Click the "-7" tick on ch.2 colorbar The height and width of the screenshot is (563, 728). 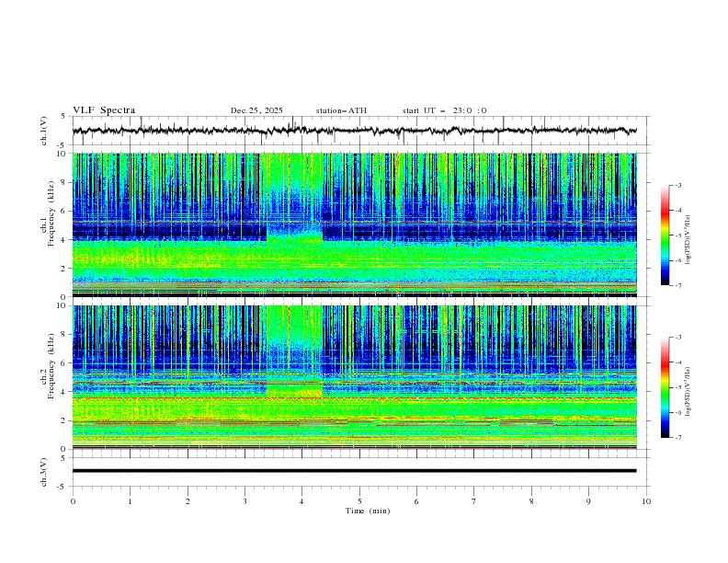pyautogui.click(x=677, y=438)
